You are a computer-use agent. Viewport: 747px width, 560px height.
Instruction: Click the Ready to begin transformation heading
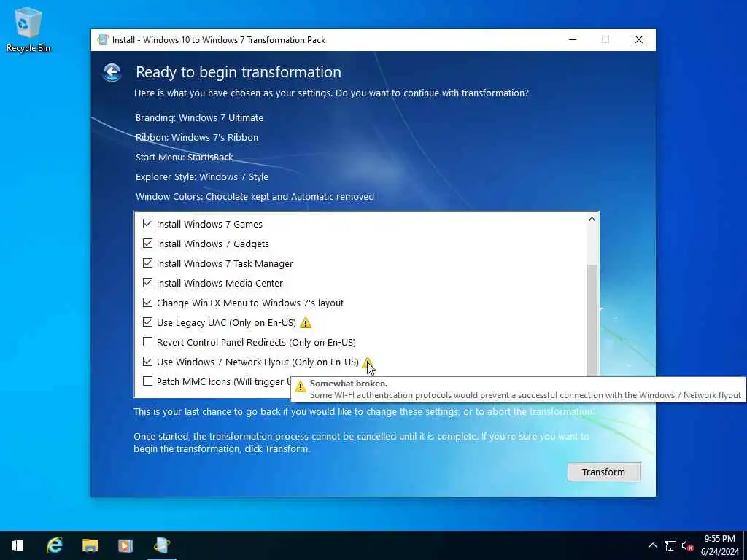pos(239,72)
